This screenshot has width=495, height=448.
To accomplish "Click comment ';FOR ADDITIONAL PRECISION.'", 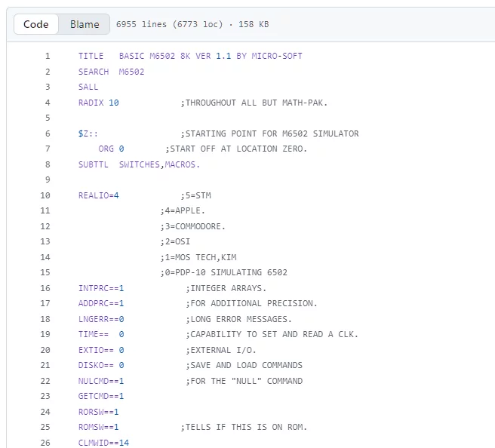I will [251, 303].
